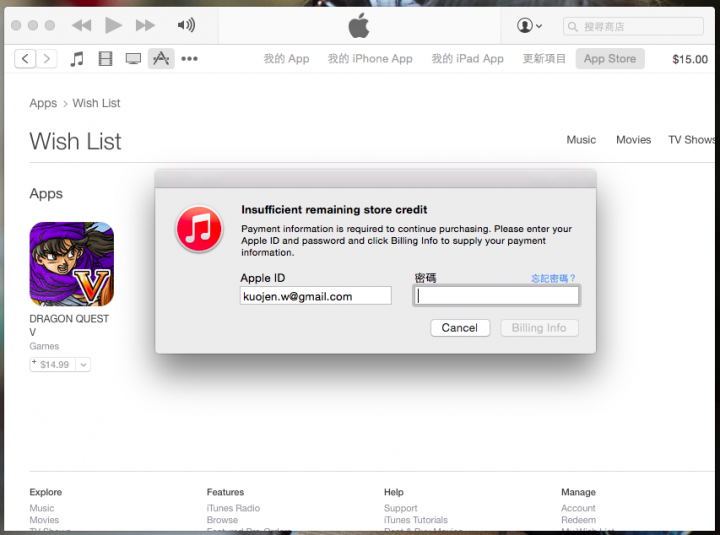Click the rewind playback button
The image size is (720, 535).
(82, 25)
